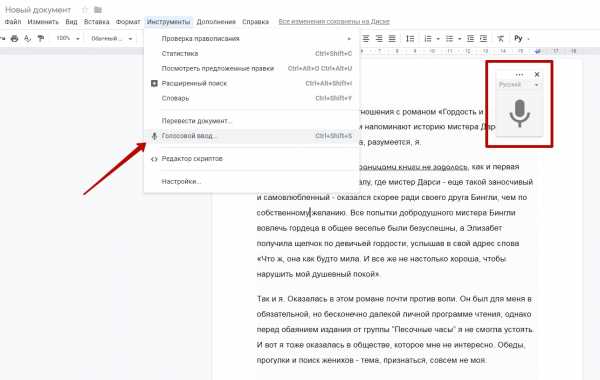Open the Файл menu

click(13, 22)
